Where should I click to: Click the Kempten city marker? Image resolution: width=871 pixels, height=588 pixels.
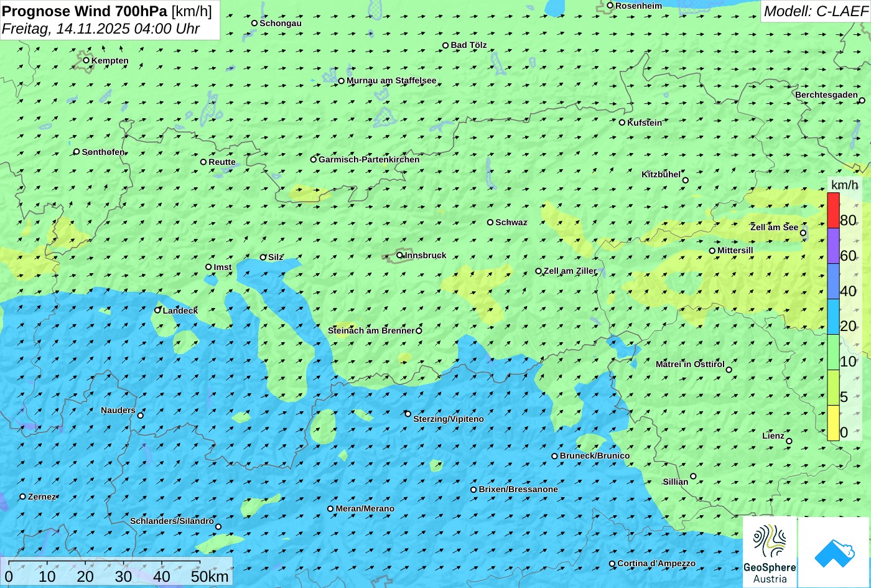[86, 60]
